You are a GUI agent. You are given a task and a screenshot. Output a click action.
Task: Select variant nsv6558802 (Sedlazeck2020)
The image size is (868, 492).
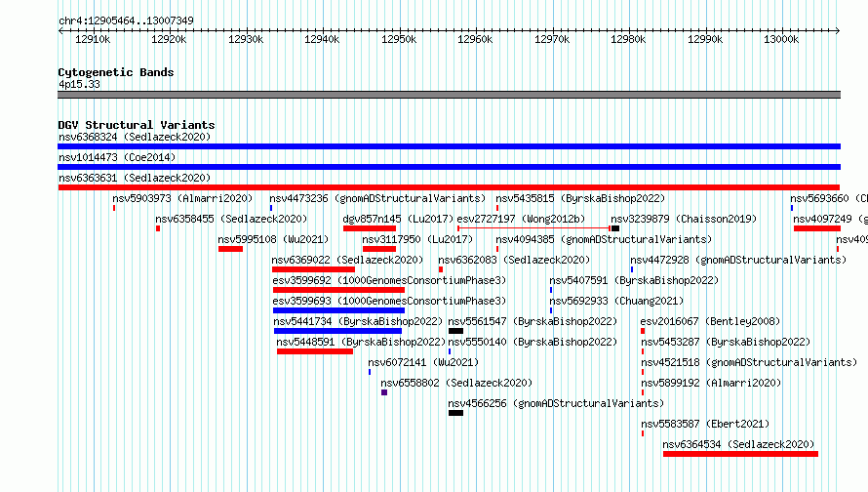pos(456,383)
